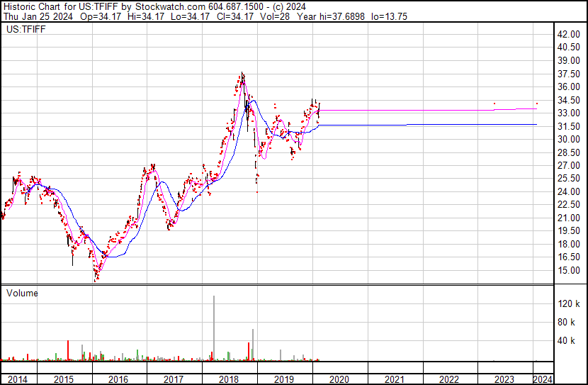588x385 pixels.
Task: Click the 15.00 price axis value
Action: 569,271
